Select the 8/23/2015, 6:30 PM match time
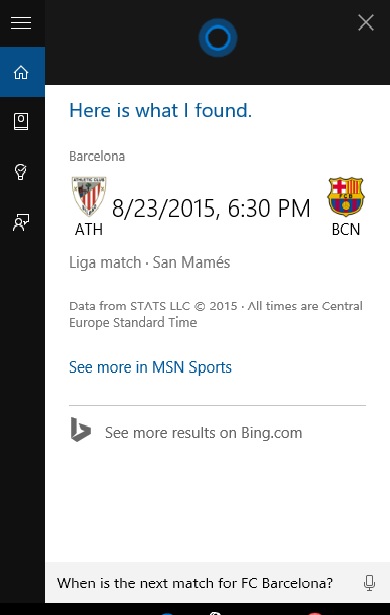 point(211,208)
